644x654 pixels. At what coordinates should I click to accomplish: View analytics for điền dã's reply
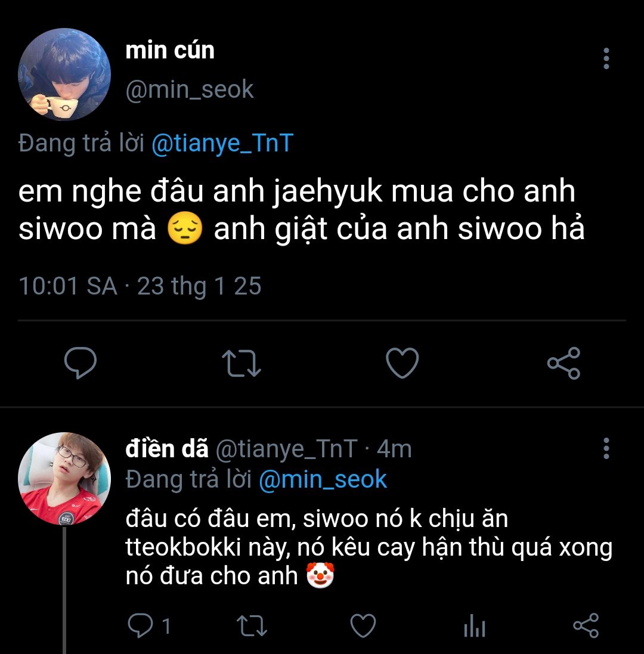click(475, 626)
